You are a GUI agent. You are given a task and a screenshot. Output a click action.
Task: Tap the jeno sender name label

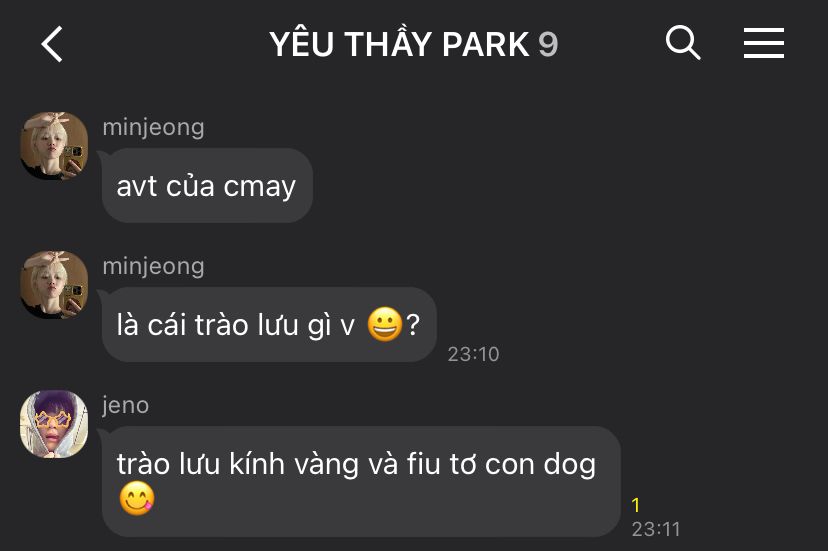[126, 406]
